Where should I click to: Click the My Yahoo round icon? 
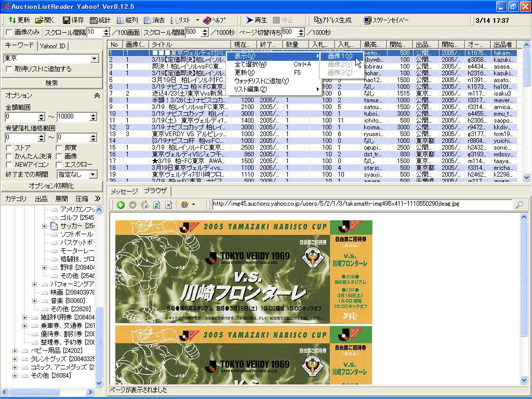(184, 205)
